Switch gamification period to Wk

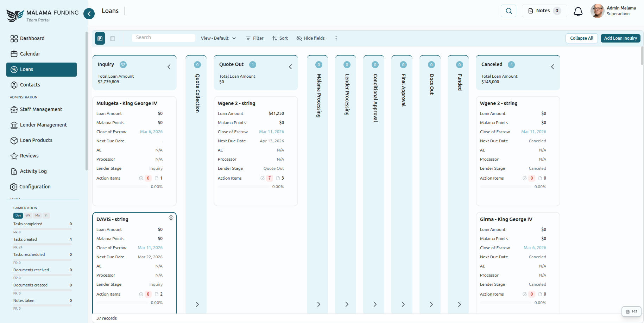pyautogui.click(x=28, y=215)
